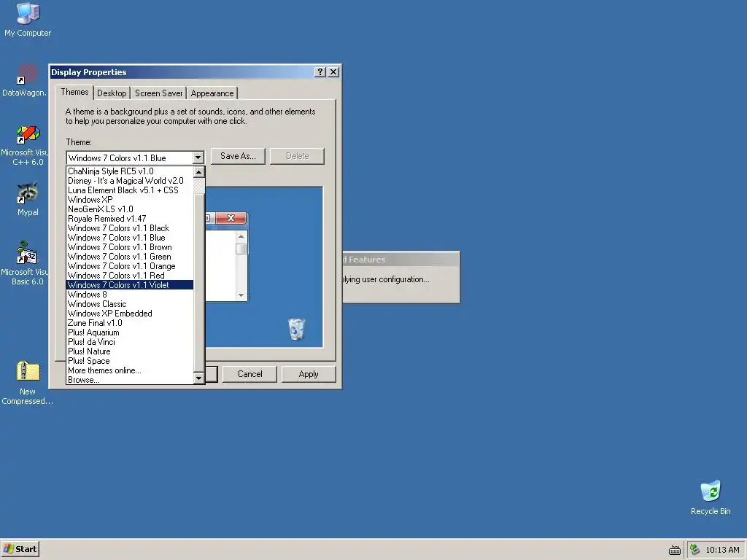Choose the Windows XP theme

coord(130,200)
